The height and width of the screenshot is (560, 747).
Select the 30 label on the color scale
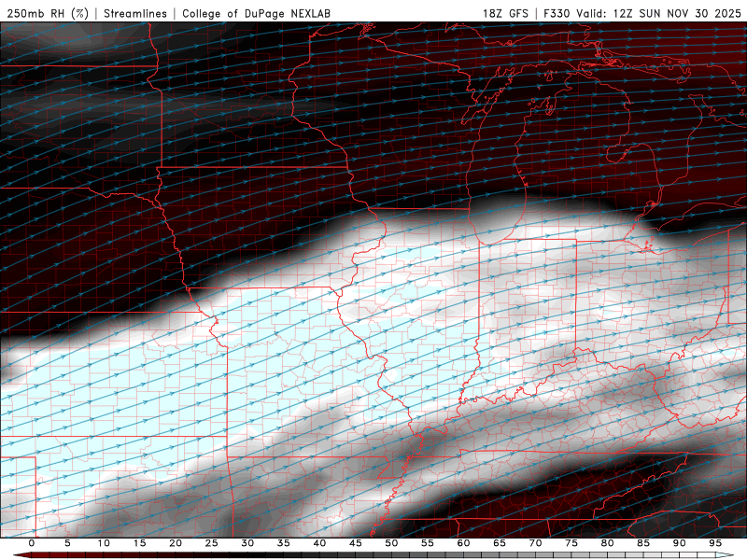pyautogui.click(x=247, y=543)
